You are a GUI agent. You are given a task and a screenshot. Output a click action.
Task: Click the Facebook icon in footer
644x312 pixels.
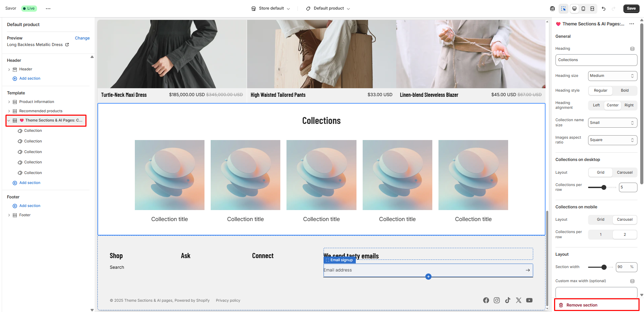pyautogui.click(x=486, y=300)
